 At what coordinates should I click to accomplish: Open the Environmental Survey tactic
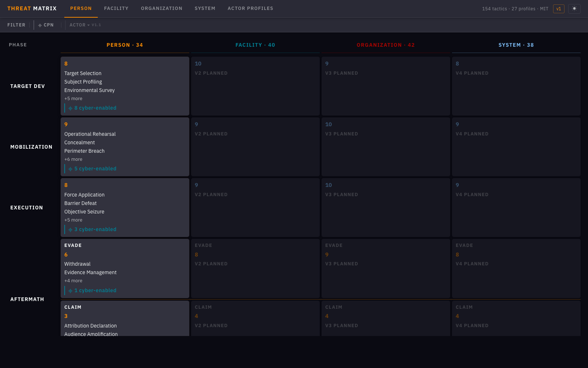[x=89, y=90]
